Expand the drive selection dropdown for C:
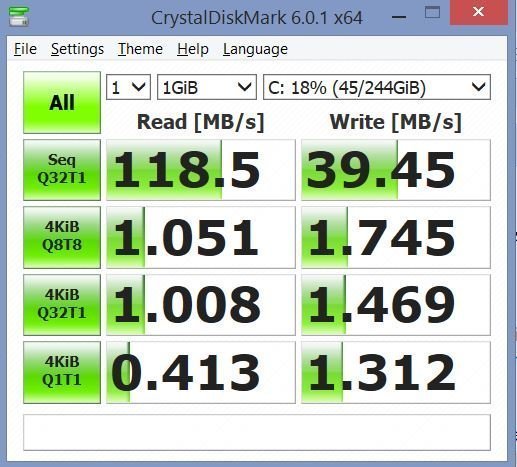The width and height of the screenshot is (517, 467). click(x=377, y=87)
